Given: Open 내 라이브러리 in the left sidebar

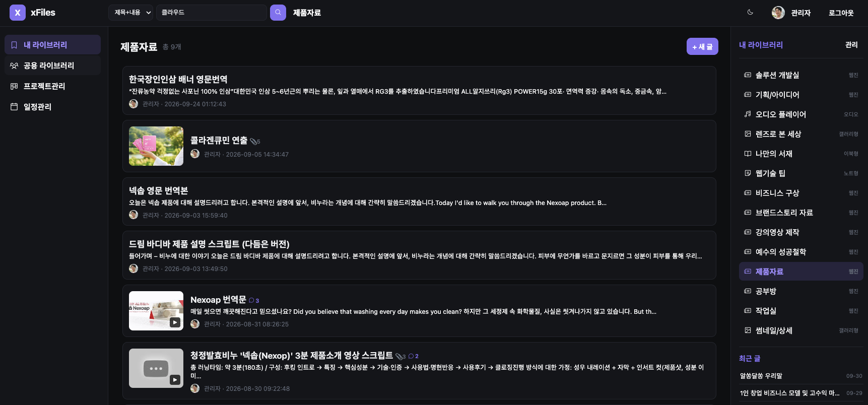Looking at the screenshot, I should click(x=52, y=45).
